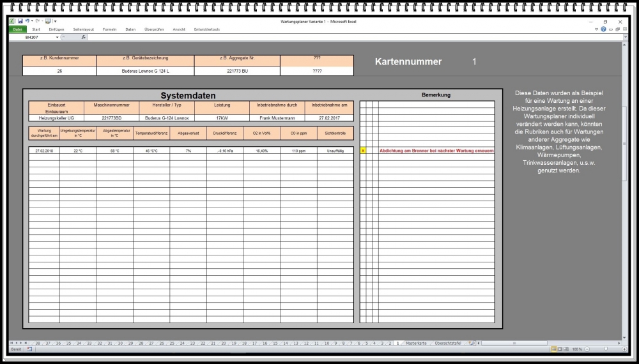Screen dimensions: 639x364
Task: Click the macro recording icon in status bar
Action: point(29,349)
